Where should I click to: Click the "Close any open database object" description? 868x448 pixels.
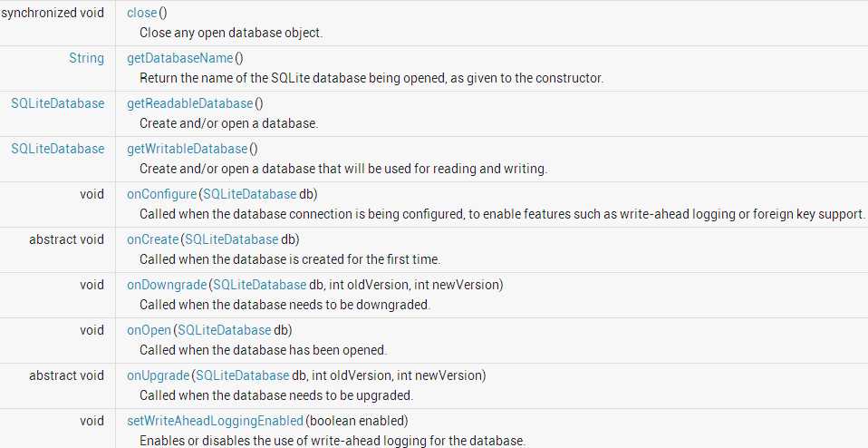pos(231,33)
